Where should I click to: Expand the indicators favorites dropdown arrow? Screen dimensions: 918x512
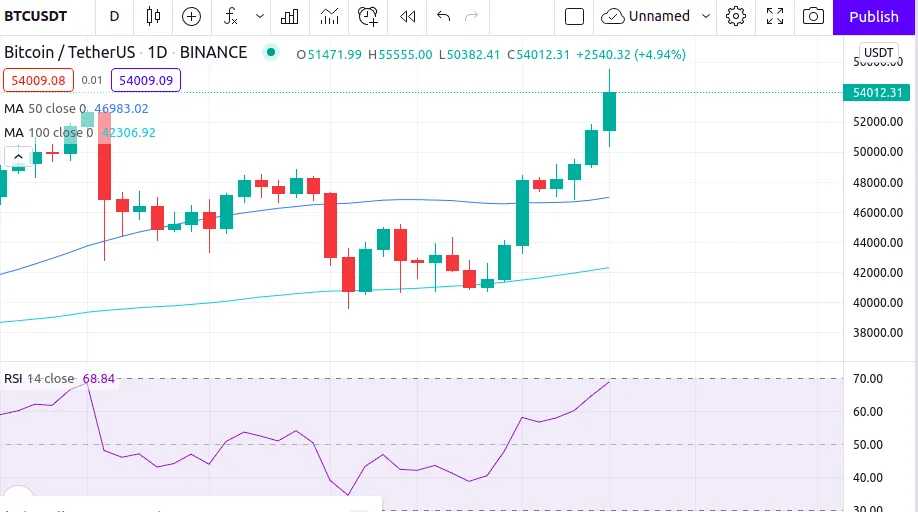coord(259,16)
